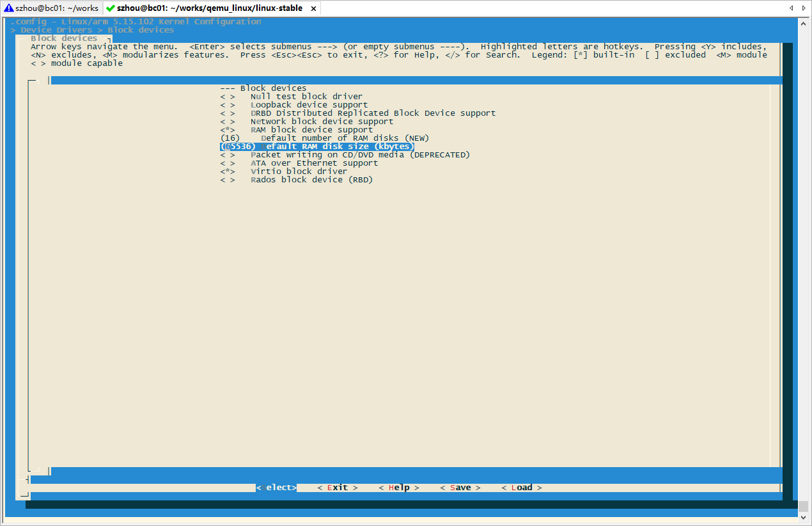812x526 pixels.
Task: Select the linux-stable terminal tab
Action: [205, 8]
